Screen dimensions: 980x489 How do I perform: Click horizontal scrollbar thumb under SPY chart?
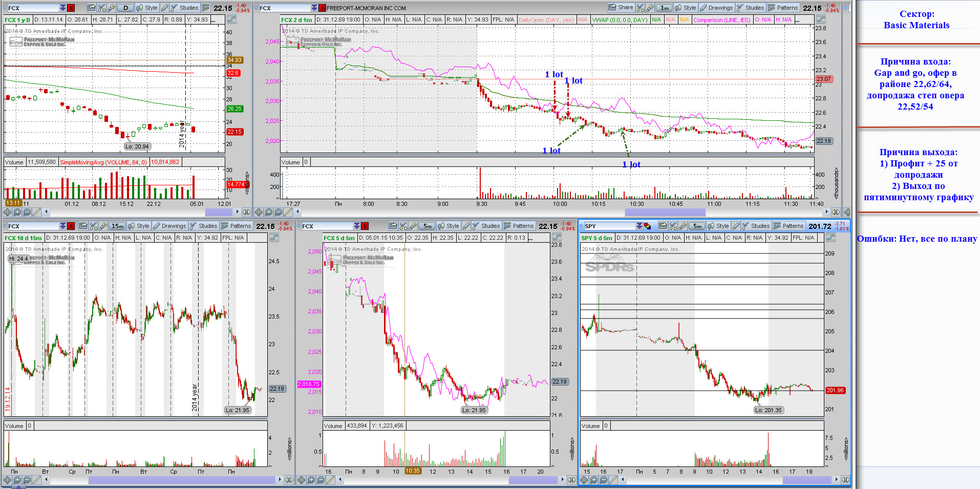(807, 480)
